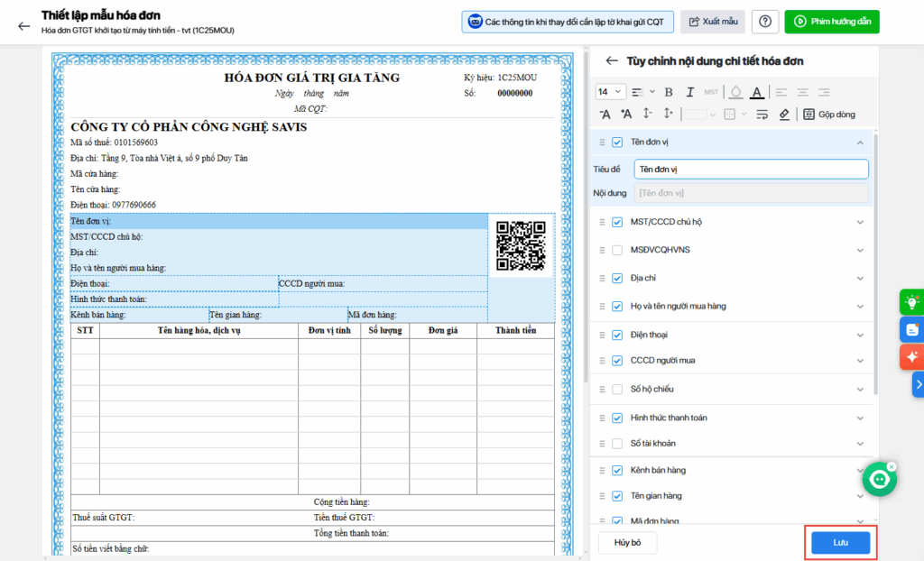Click Gộp dòng merge rows option
Image resolution: width=924 pixels, height=561 pixels.
pos(829,115)
